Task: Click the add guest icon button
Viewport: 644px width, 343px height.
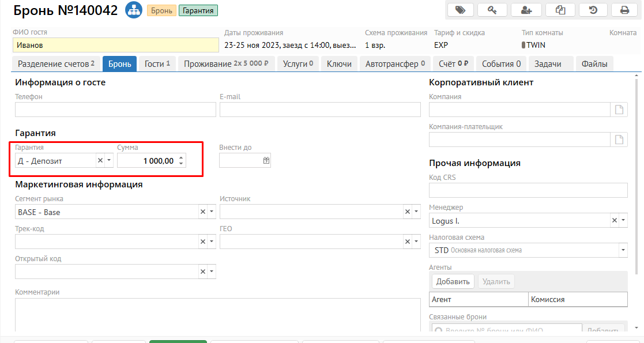Action: click(x=526, y=10)
